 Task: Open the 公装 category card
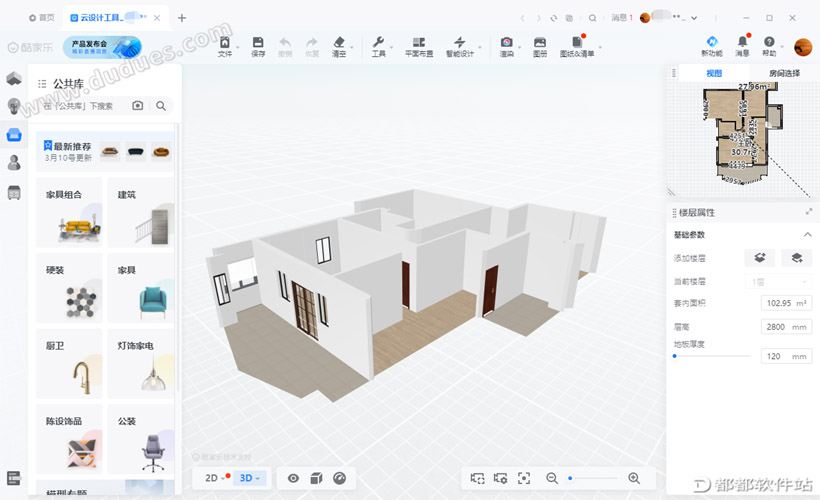tap(141, 439)
